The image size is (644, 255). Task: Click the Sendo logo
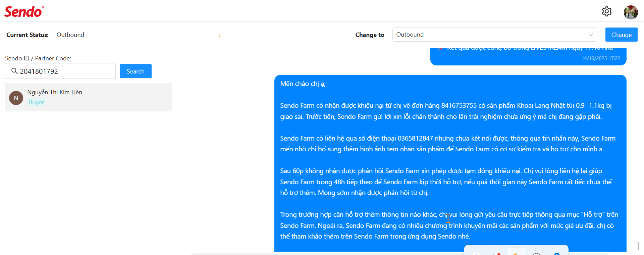coord(24,12)
